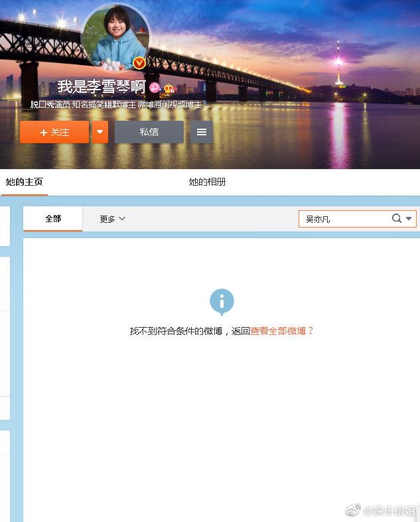
Task: Click the pink female gender icon
Action: pyautogui.click(x=154, y=88)
